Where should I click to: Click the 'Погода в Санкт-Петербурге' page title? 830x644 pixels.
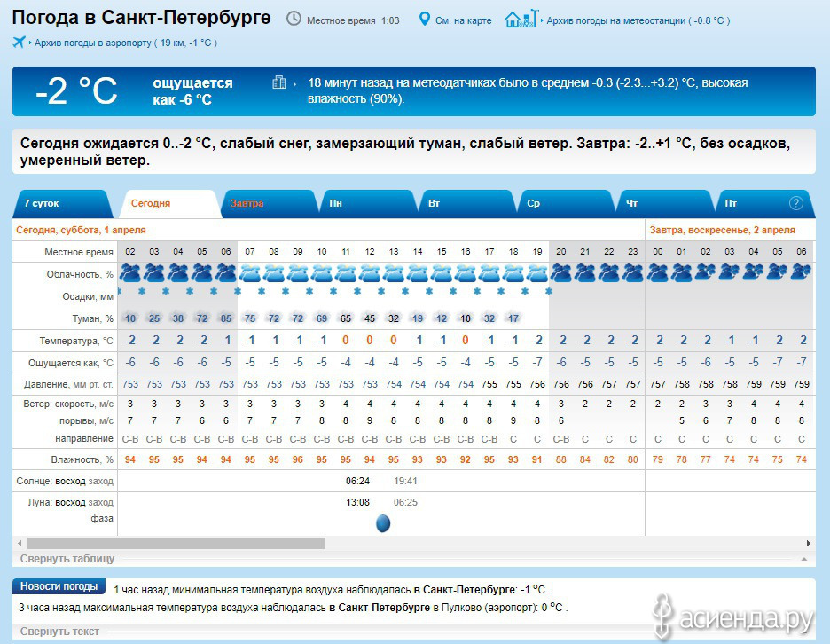pyautogui.click(x=141, y=18)
